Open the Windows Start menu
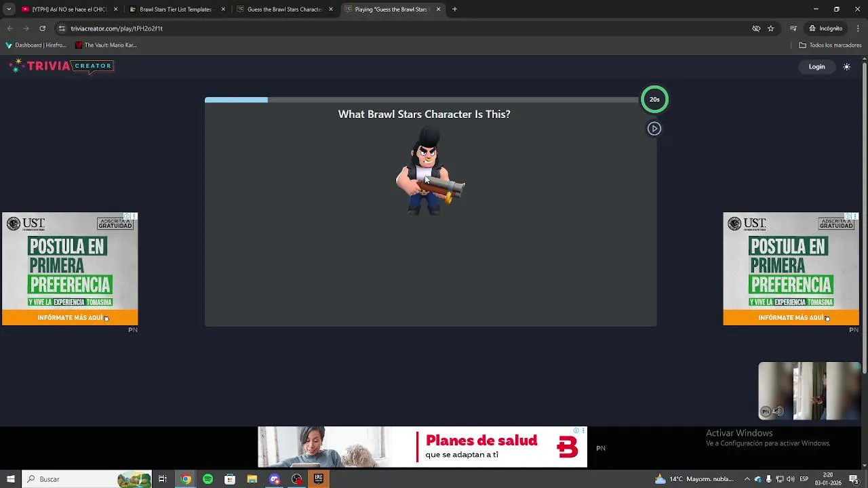Viewport: 868px width, 488px height. click(10, 479)
